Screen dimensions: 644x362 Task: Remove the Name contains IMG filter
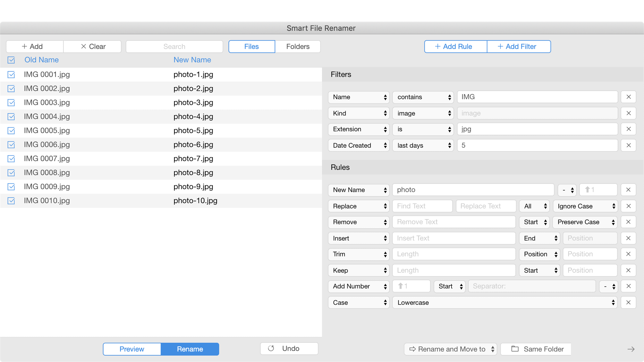628,97
